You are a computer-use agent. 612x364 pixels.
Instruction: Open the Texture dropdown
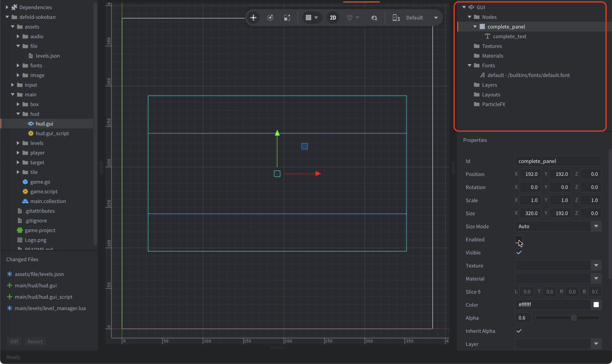click(558, 265)
